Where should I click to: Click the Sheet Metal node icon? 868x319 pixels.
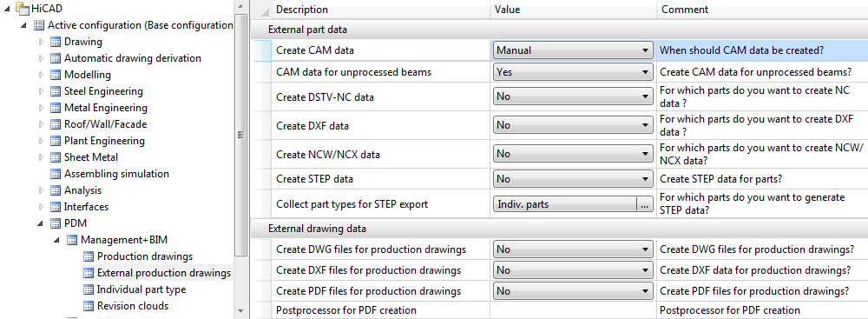click(x=56, y=157)
